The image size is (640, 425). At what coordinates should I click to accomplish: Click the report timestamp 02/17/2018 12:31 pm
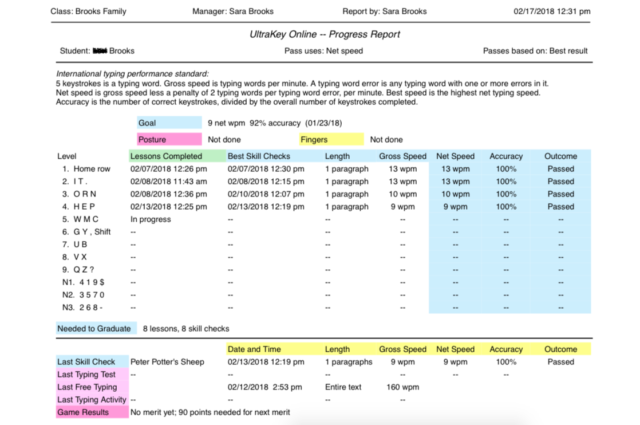pyautogui.click(x=551, y=11)
